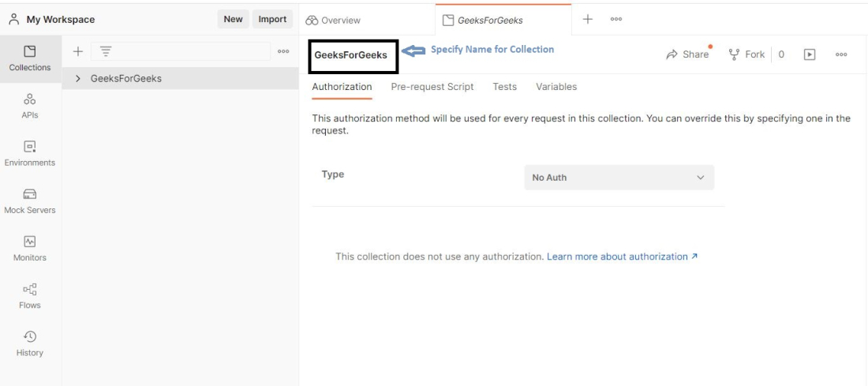
Task: Click the New button
Action: (x=233, y=20)
